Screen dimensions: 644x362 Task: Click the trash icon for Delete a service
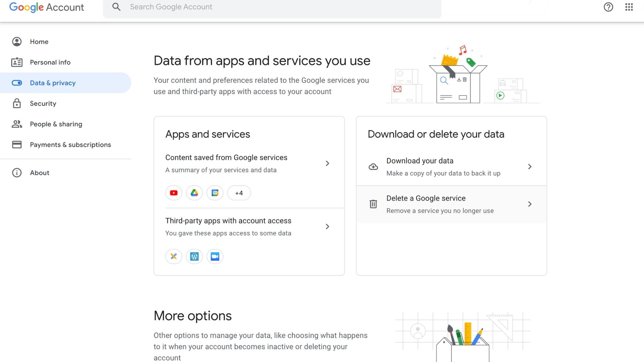click(x=373, y=204)
